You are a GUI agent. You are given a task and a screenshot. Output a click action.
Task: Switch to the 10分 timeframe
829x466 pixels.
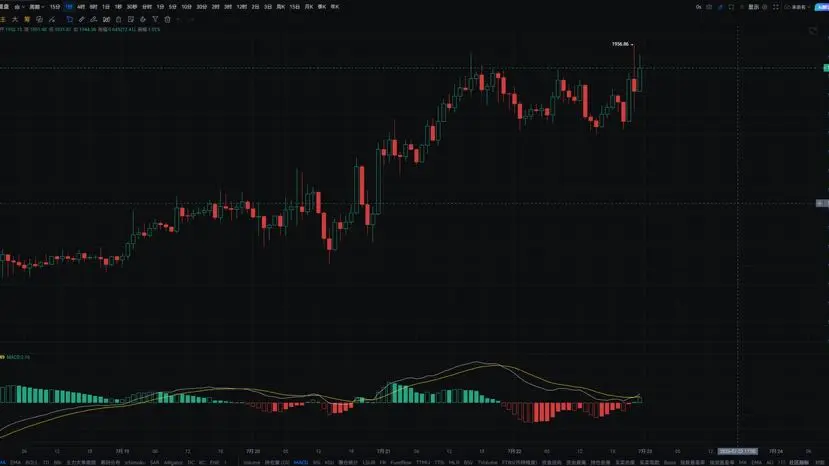[187, 7]
